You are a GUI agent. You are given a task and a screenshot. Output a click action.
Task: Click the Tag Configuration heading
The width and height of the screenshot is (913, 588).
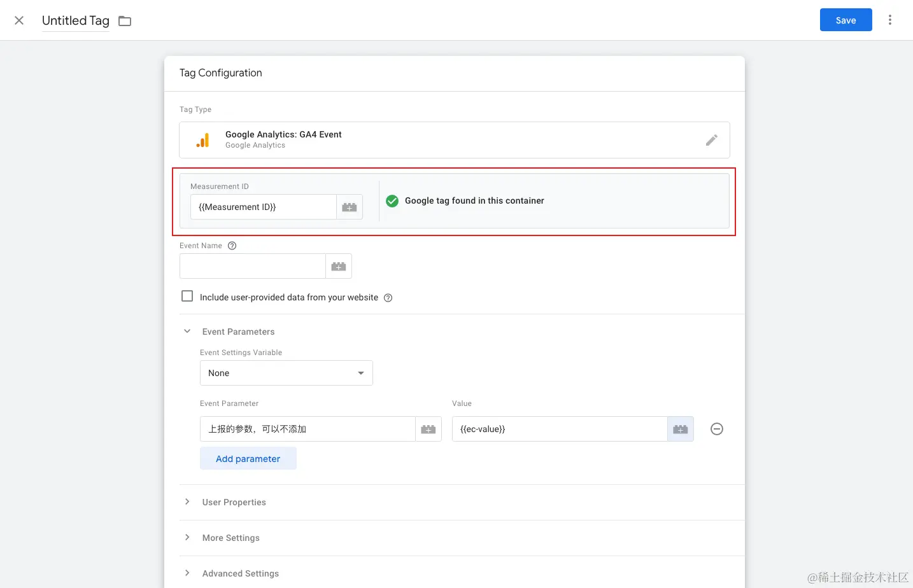(221, 73)
